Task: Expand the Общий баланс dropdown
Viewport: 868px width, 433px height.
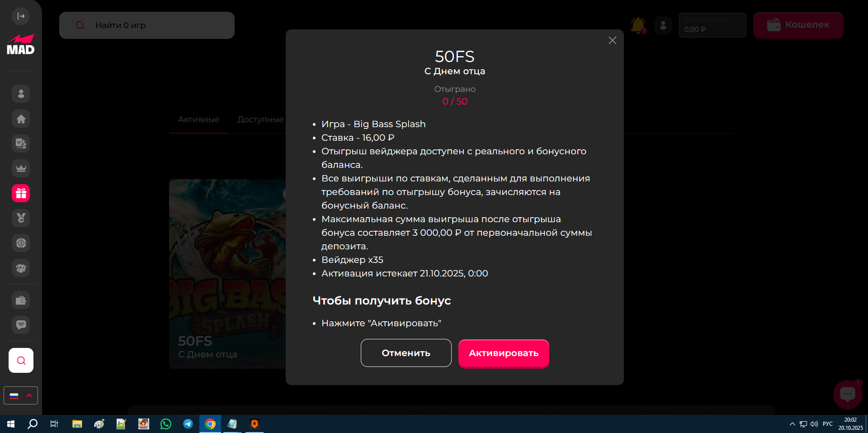Action: (x=735, y=25)
